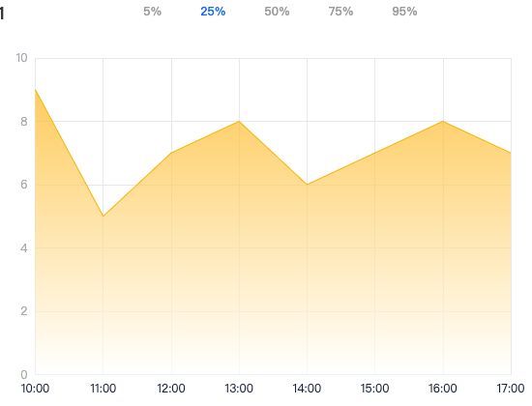The image size is (532, 406).
Task: Click the chart peak at 10:00
Action: click(35, 90)
